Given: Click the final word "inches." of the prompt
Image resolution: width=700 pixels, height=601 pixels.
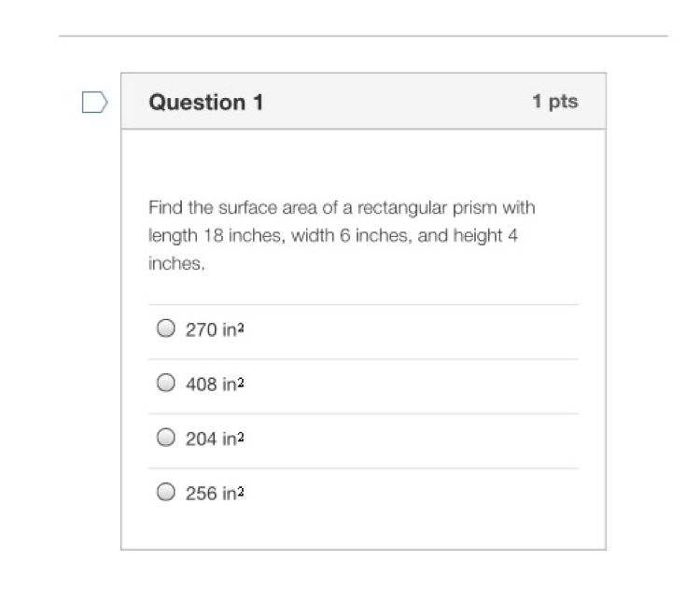Looking at the screenshot, I should pos(176,264).
